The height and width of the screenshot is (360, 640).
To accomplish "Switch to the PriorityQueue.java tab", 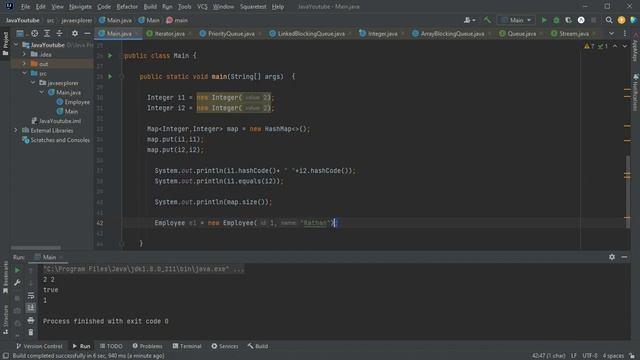I will click(x=231, y=33).
